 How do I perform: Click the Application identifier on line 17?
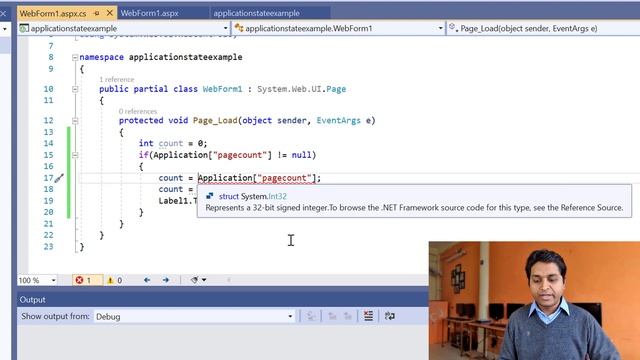pyautogui.click(x=225, y=178)
